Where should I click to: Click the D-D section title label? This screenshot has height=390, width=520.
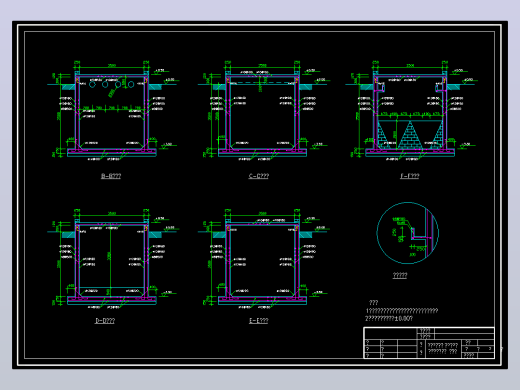[x=105, y=321]
